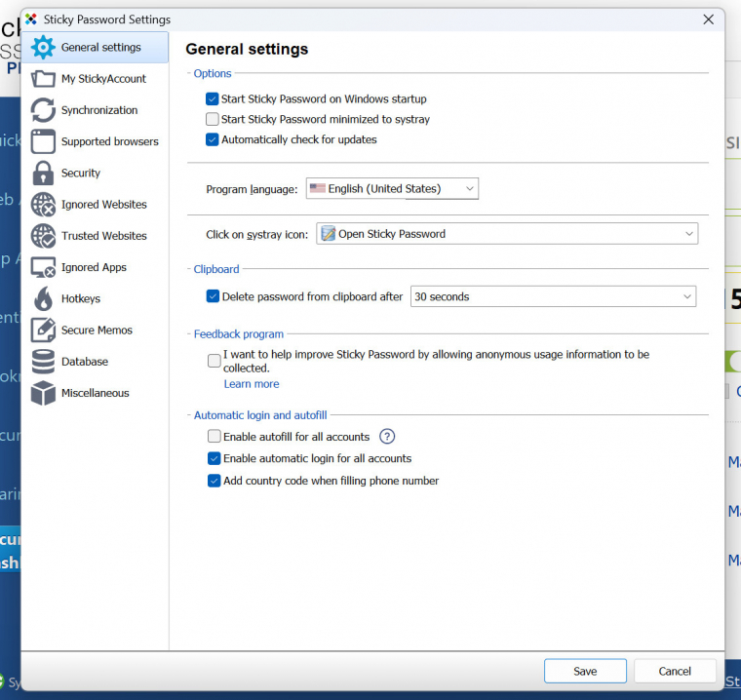Click the Ignored Apps monitor icon

(44, 267)
